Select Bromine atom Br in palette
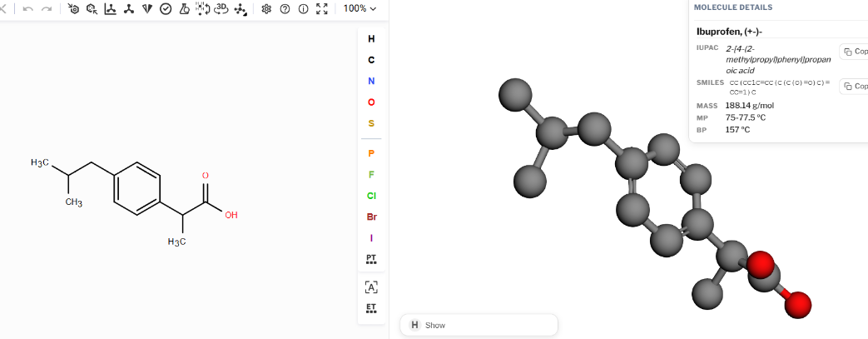This screenshot has height=339, width=868. pos(371,217)
